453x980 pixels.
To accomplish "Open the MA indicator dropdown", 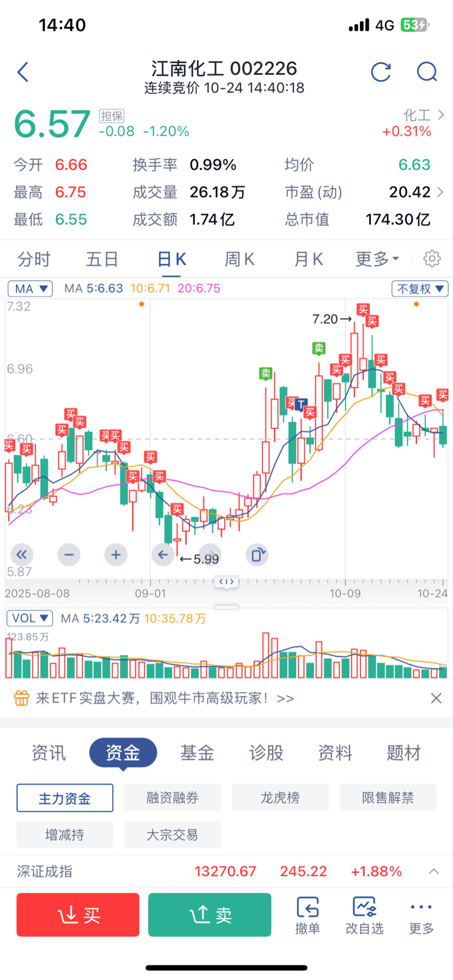I will tap(30, 289).
